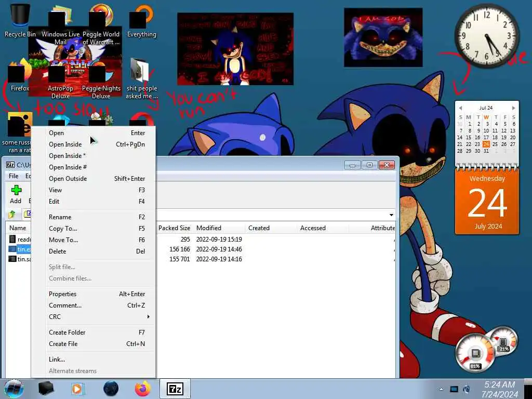Viewport: 532px width, 399px height.
Task: Open the Everything desktop shortcut
Action: (x=141, y=20)
